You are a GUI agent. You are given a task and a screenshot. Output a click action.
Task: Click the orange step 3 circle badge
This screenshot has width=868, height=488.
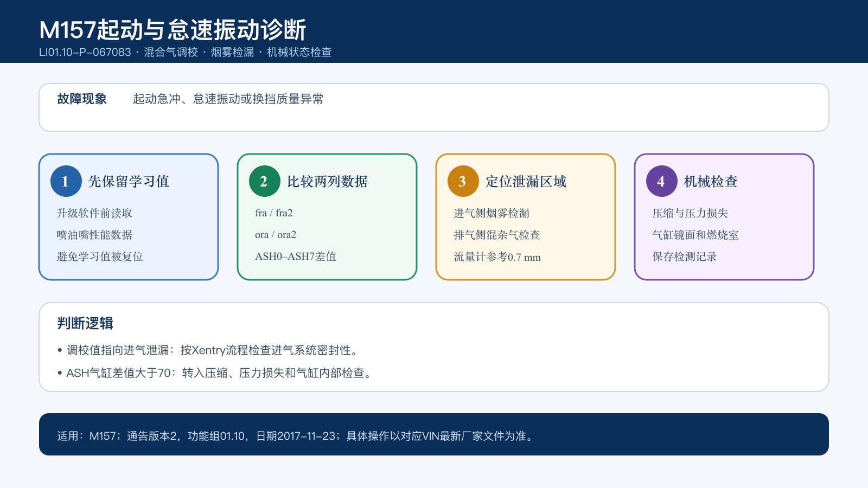[x=463, y=181]
